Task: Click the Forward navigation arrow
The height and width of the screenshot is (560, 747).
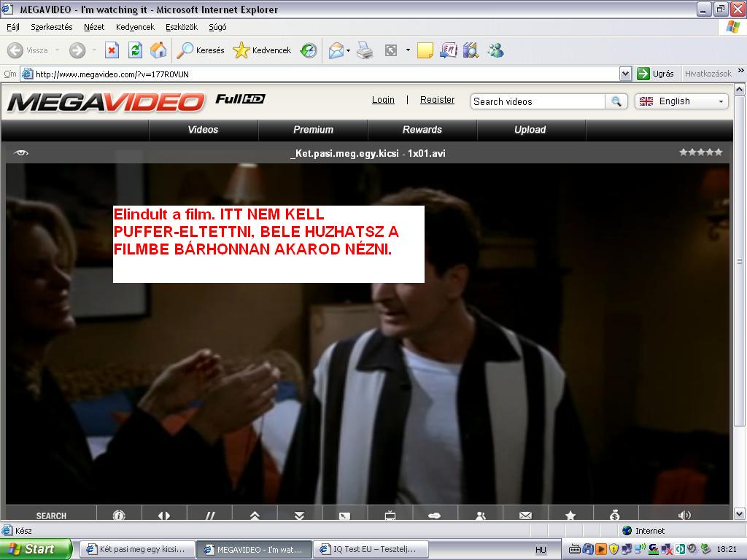Action: pyautogui.click(x=77, y=50)
